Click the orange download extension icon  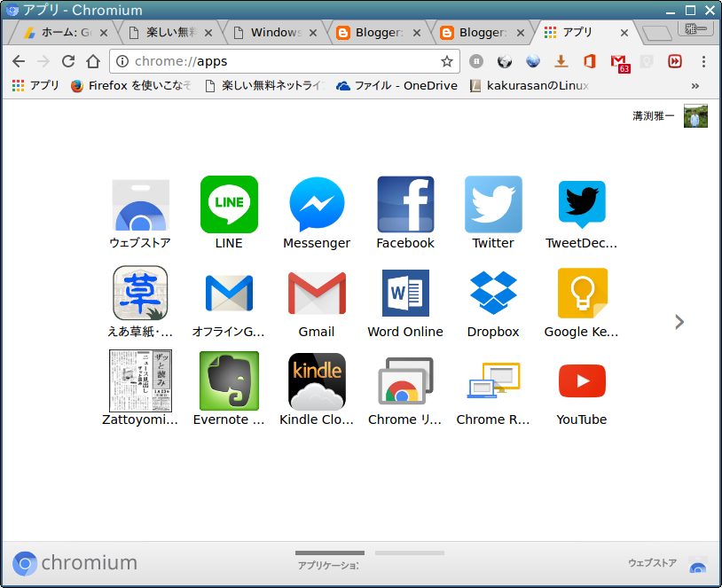561,61
